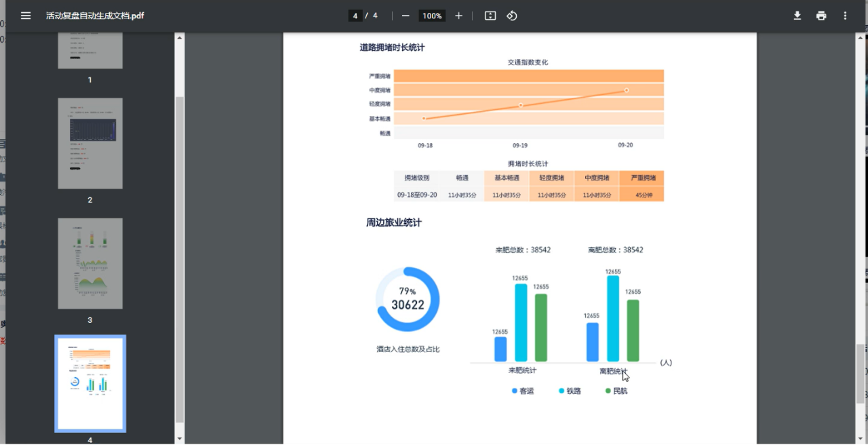Viewport: 868px width, 445px height.
Task: Download the PDF file
Action: 797,16
